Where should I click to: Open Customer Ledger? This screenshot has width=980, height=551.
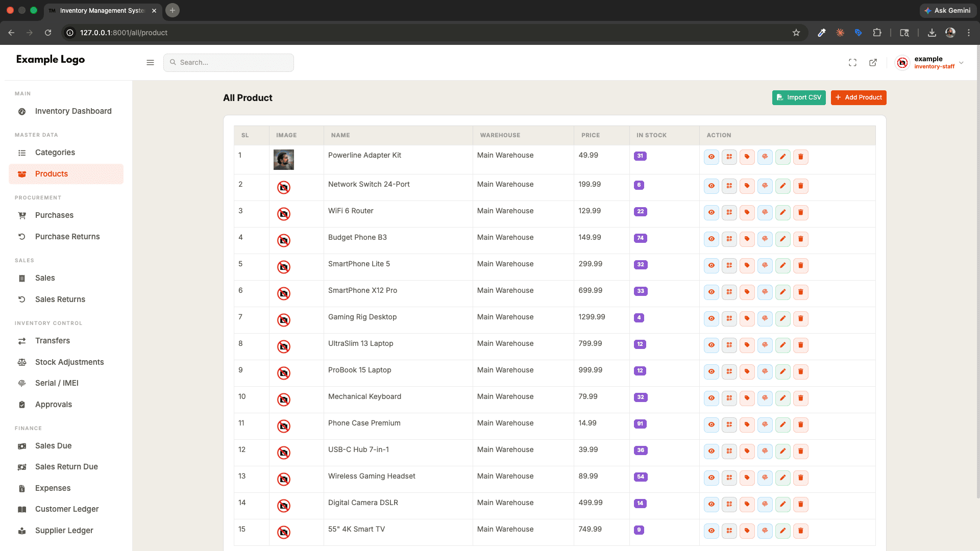click(66, 509)
